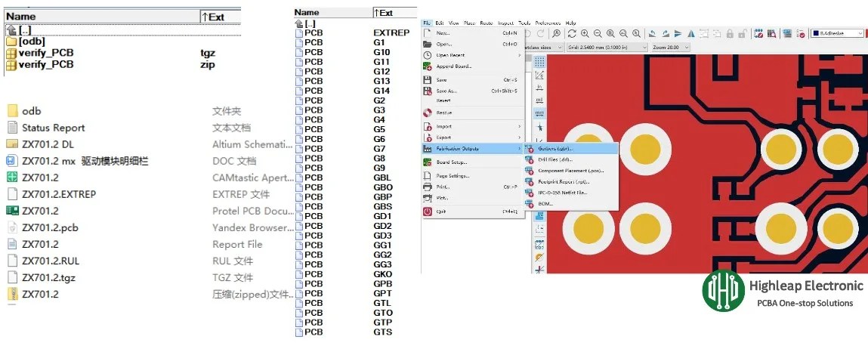The width and height of the screenshot is (868, 352).
Task: Click New in the File menu
Action: pyautogui.click(x=472, y=33)
